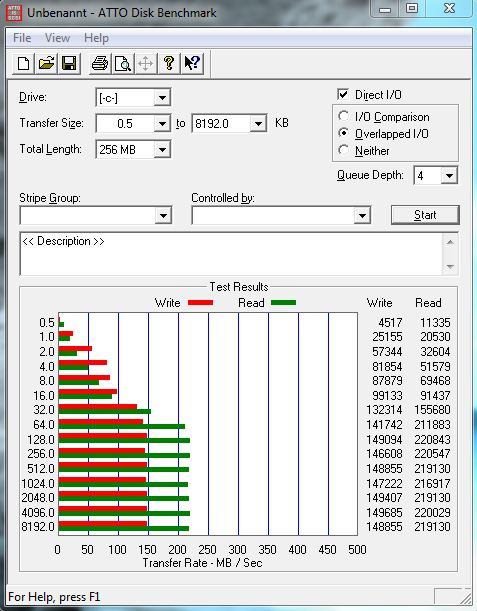This screenshot has height=611, width=477.
Task: Click the Read value 11335
Action: pyautogui.click(x=435, y=323)
